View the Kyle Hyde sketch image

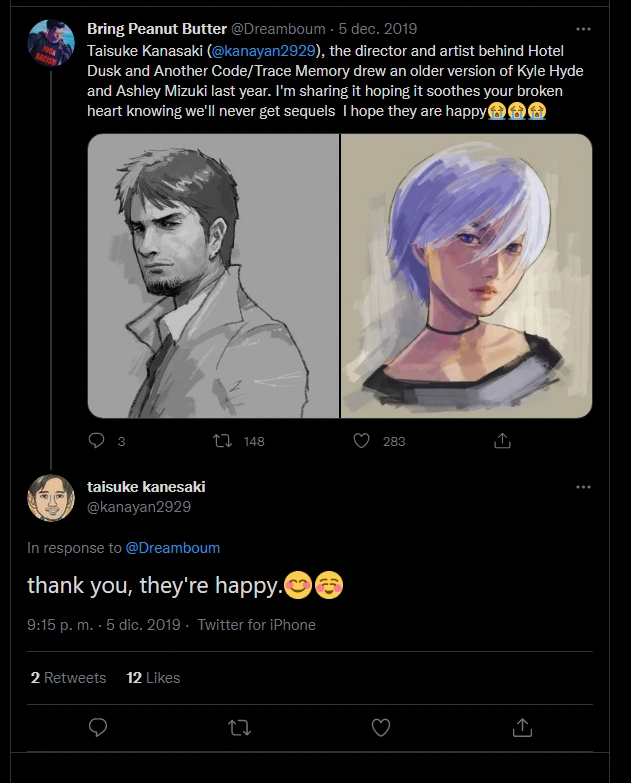(213, 275)
